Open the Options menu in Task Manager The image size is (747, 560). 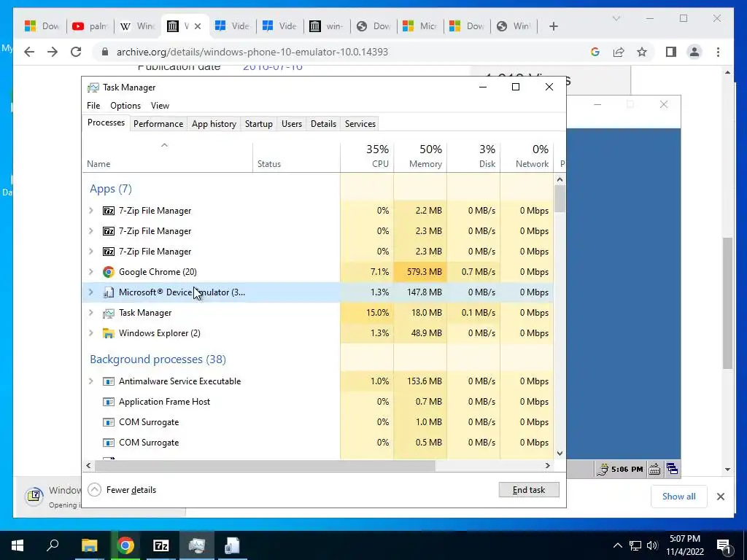click(x=125, y=106)
